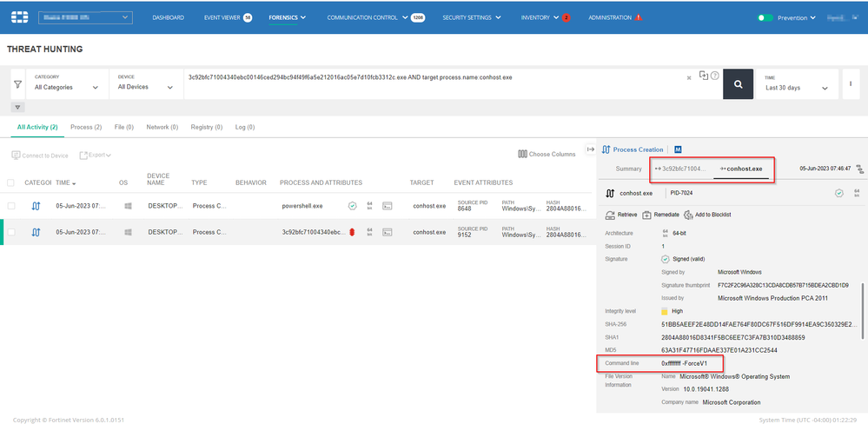Tick the checkbox for the 3c92bfc71004340ebc row
868x424 pixels.
tap(11, 233)
